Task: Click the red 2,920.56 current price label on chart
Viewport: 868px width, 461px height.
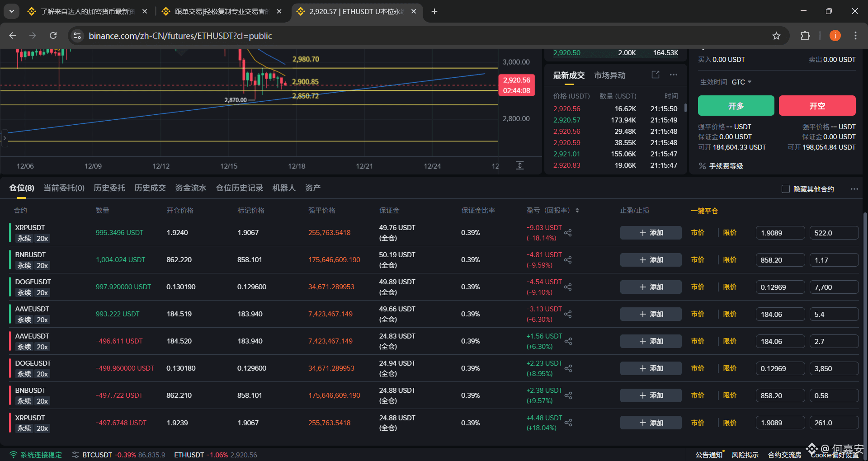Action: pyautogui.click(x=517, y=85)
